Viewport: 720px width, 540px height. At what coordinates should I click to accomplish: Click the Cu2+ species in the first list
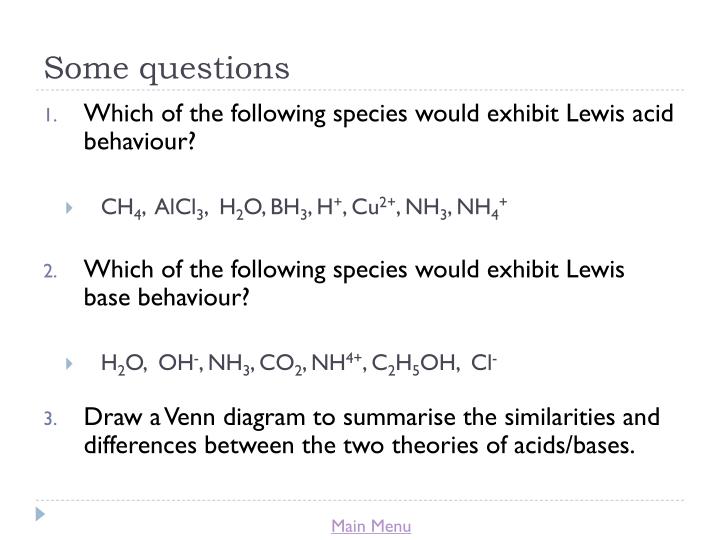coord(373,207)
